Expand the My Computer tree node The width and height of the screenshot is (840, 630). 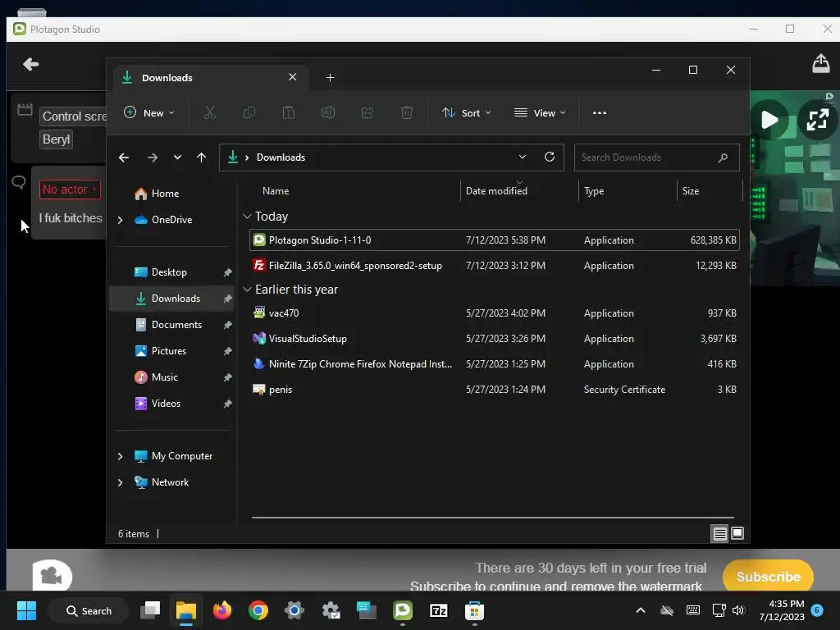pos(120,456)
